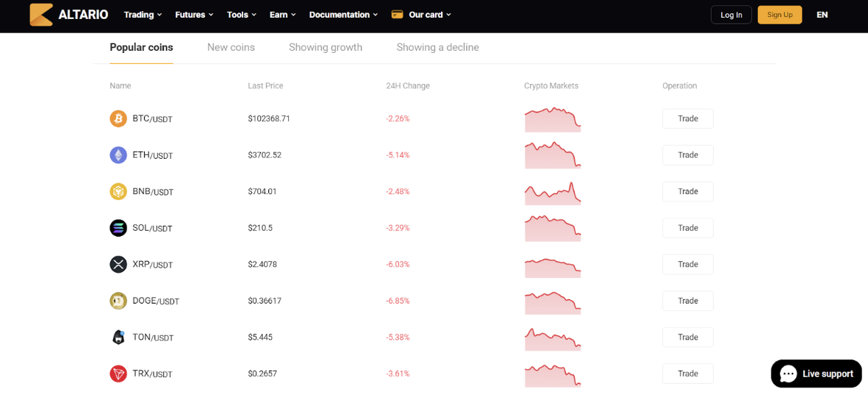Select the Showing growth tab
The image size is (868, 408).
[326, 47]
